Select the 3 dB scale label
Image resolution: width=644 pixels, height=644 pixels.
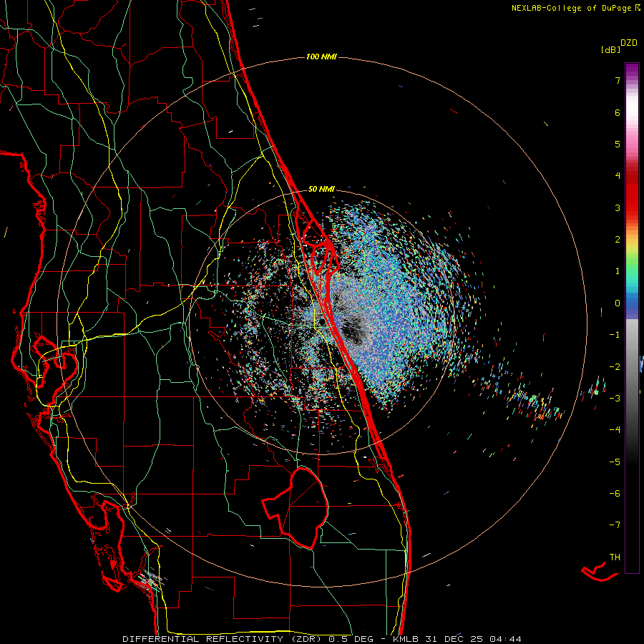coord(618,208)
